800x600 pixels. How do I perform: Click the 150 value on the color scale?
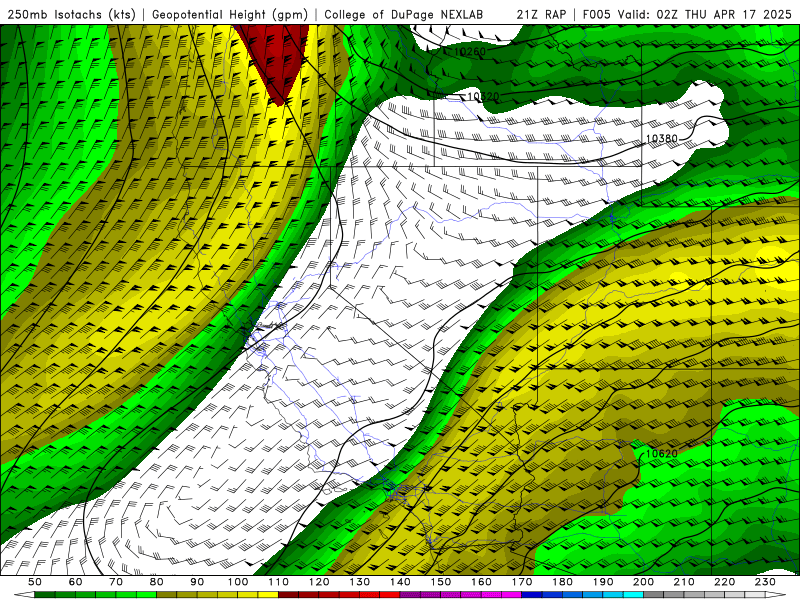click(x=441, y=582)
